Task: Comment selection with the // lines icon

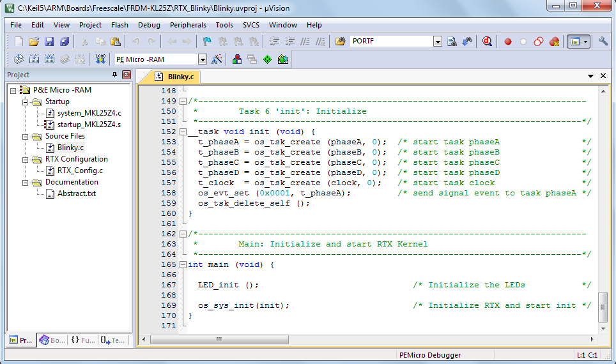Action: [305, 42]
